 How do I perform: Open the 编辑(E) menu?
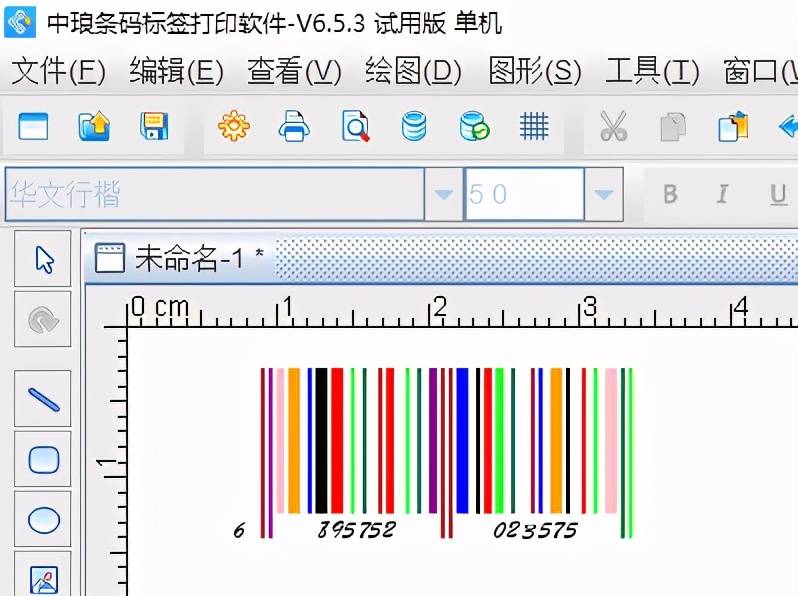coord(176,71)
